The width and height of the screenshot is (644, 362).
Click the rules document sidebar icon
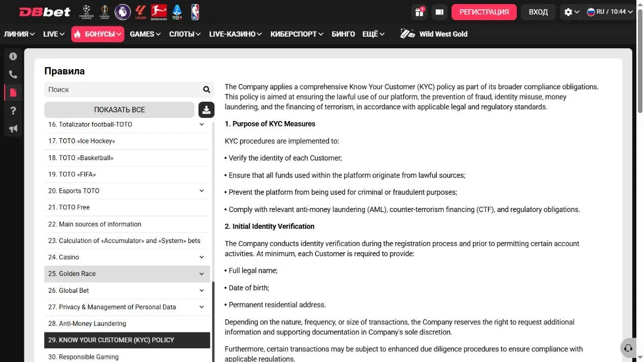13,93
